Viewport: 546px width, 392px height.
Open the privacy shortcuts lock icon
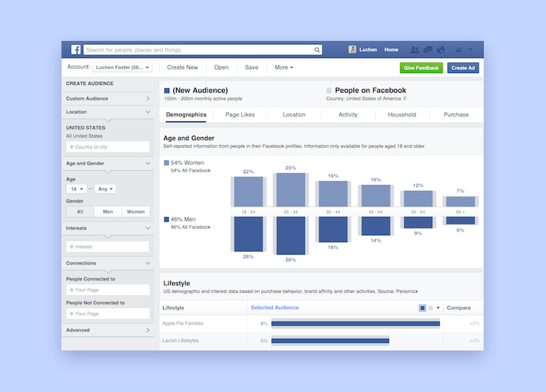coord(459,50)
